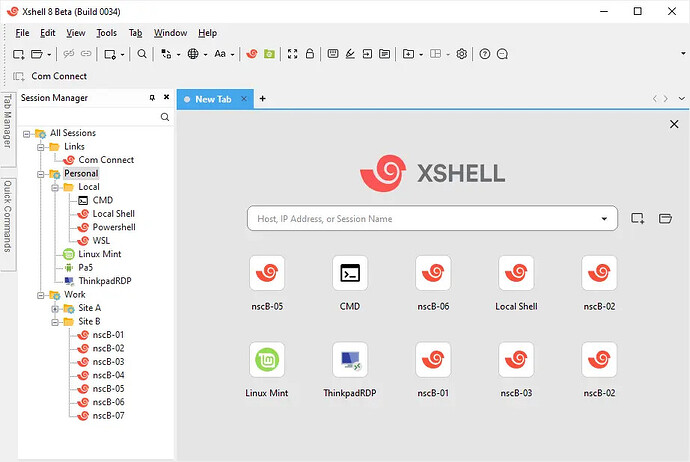Open the Tools menu

point(106,33)
